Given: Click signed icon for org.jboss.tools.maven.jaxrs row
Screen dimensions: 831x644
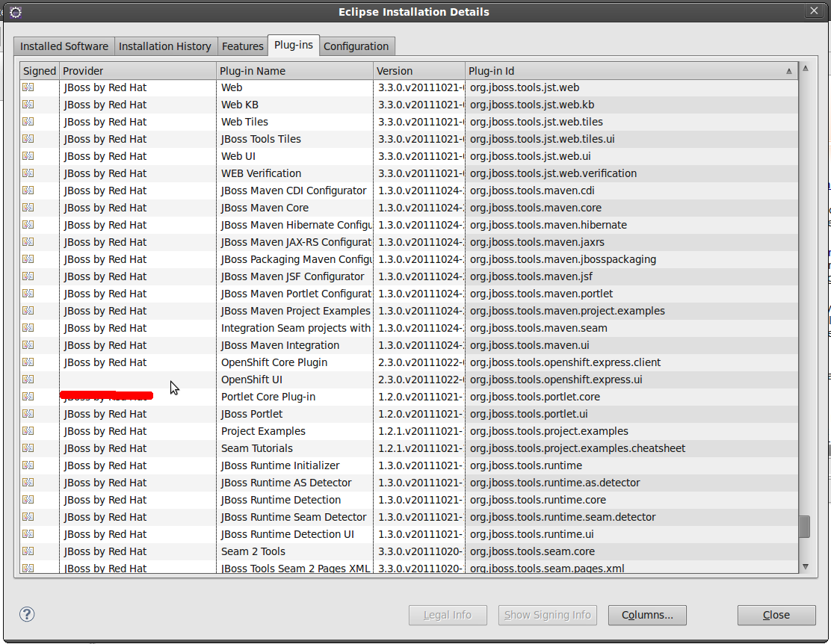Looking at the screenshot, I should tap(28, 242).
